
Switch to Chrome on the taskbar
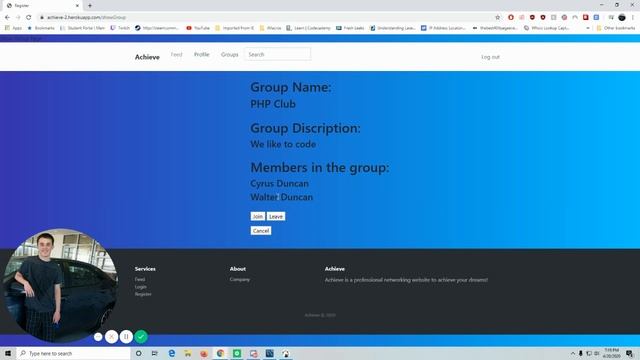coord(220,353)
